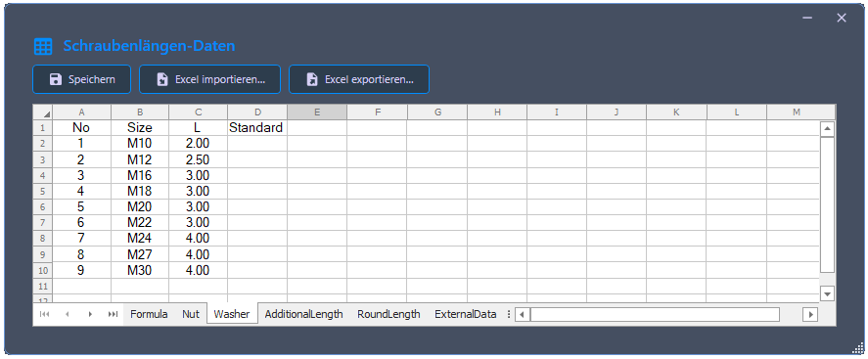Select column H header
This screenshot has height=359, width=868.
497,112
